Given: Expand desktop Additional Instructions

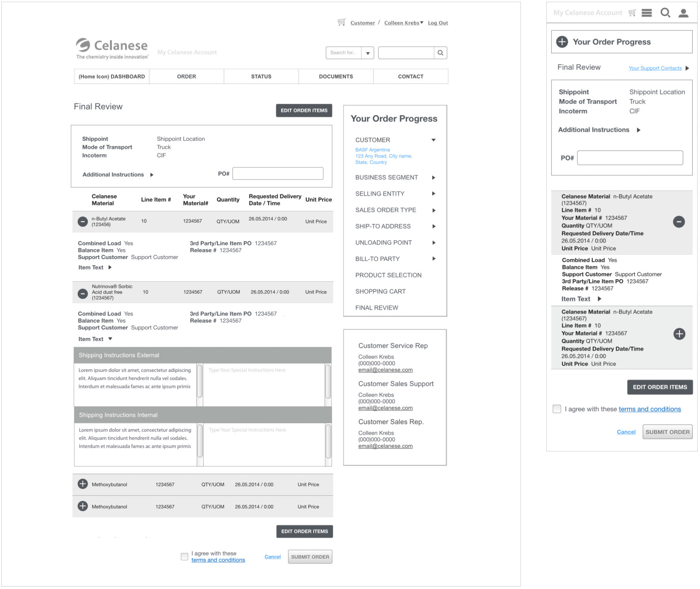Looking at the screenshot, I should [x=152, y=175].
